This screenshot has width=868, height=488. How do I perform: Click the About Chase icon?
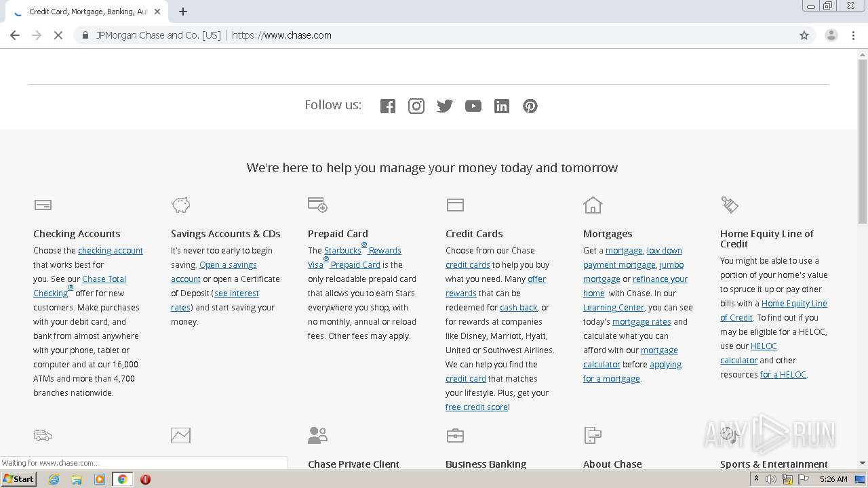(x=593, y=435)
